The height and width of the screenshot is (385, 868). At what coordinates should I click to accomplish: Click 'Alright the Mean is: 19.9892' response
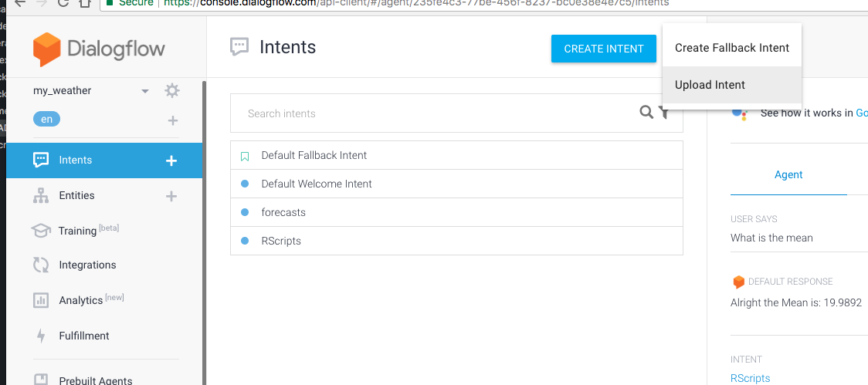[797, 302]
